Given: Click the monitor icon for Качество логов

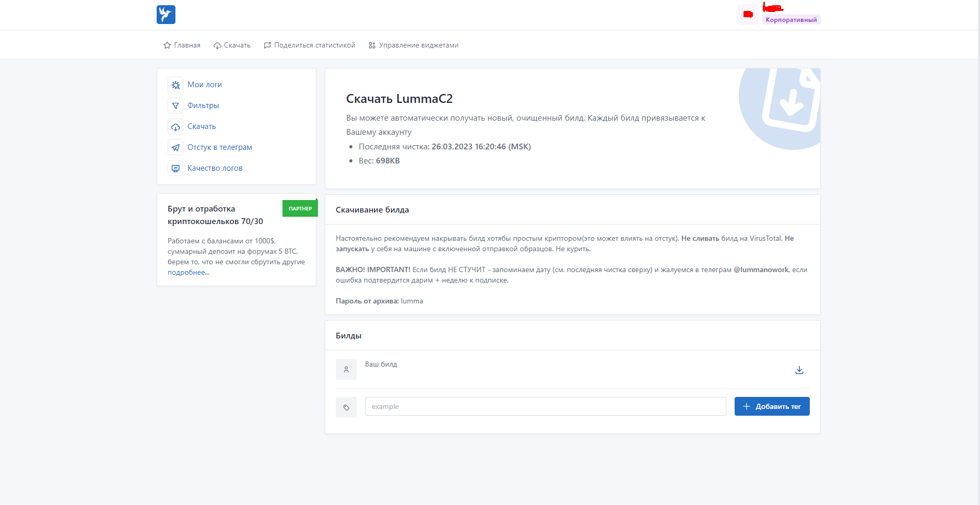Looking at the screenshot, I should coord(175,168).
